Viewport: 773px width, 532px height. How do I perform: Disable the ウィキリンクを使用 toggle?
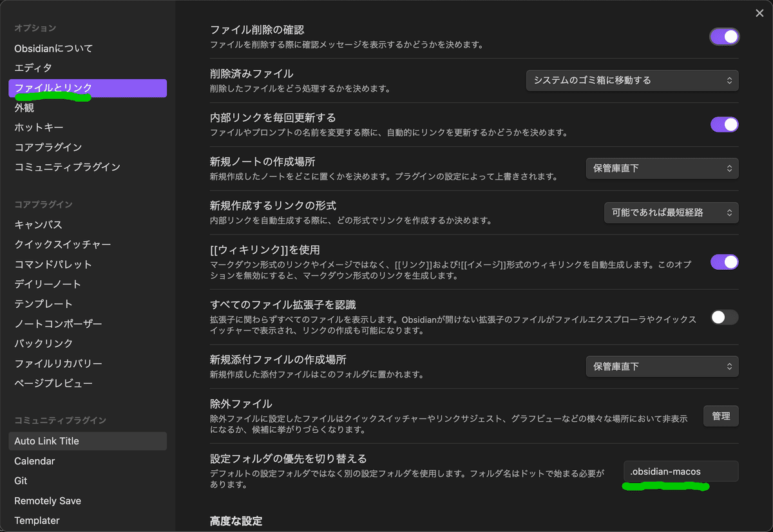pos(724,262)
